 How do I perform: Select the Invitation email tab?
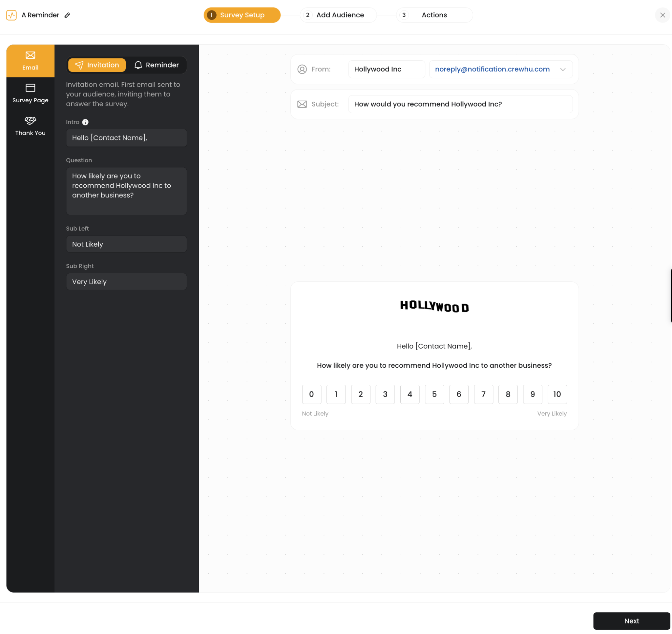click(x=97, y=65)
